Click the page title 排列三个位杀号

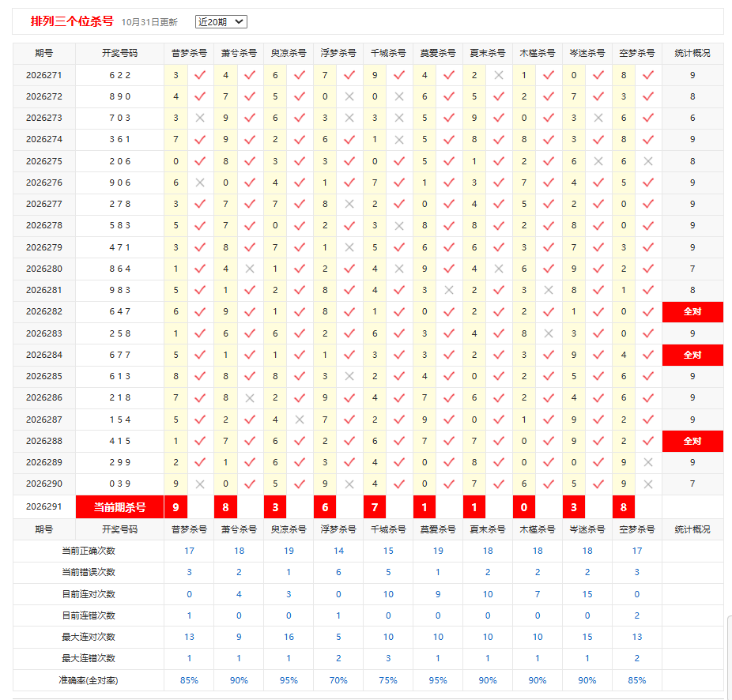click(x=72, y=21)
